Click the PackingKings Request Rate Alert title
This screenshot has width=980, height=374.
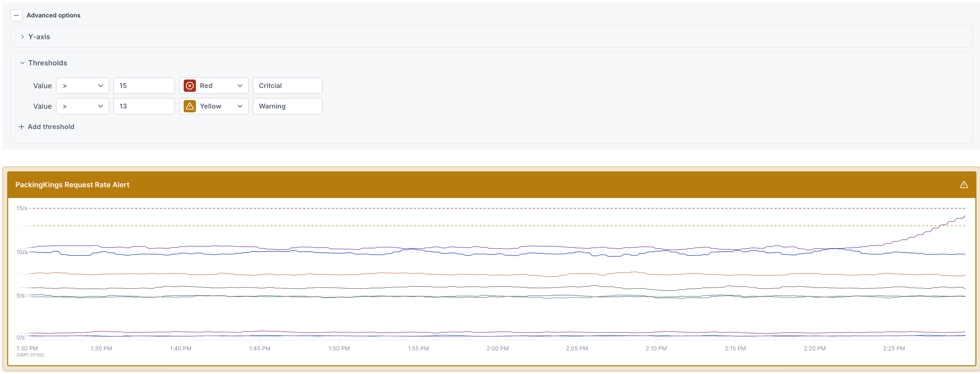pos(72,185)
